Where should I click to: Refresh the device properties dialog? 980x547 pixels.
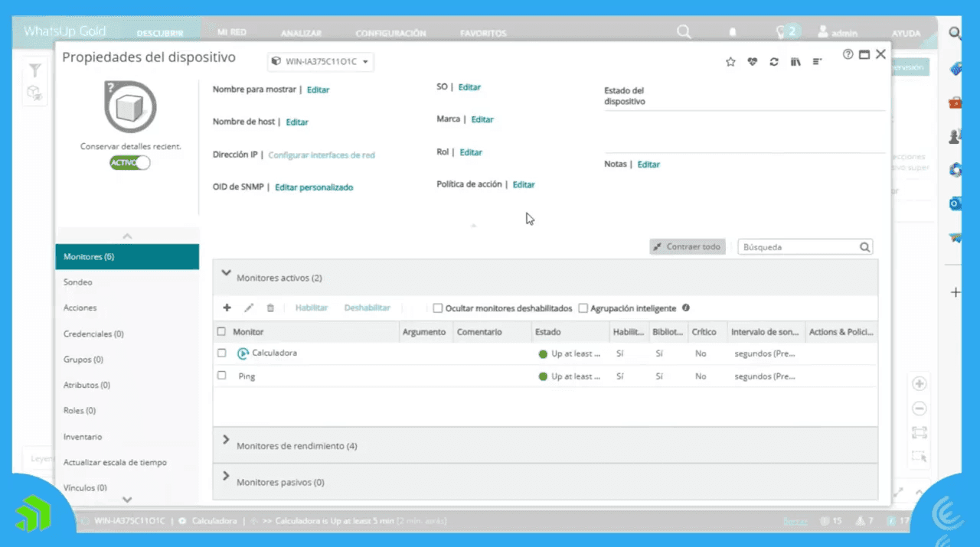point(774,62)
